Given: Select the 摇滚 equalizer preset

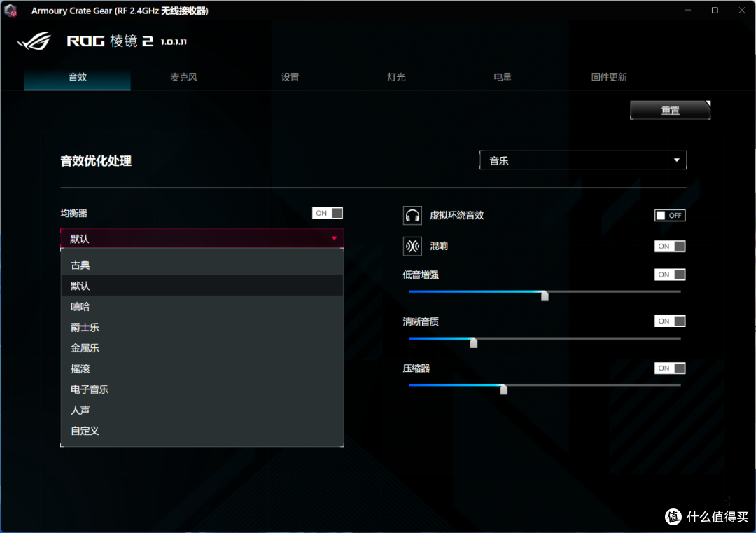Looking at the screenshot, I should [202, 368].
